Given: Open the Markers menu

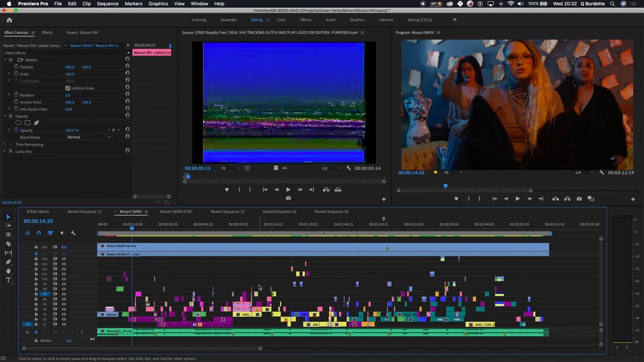Looking at the screenshot, I should [133, 4].
